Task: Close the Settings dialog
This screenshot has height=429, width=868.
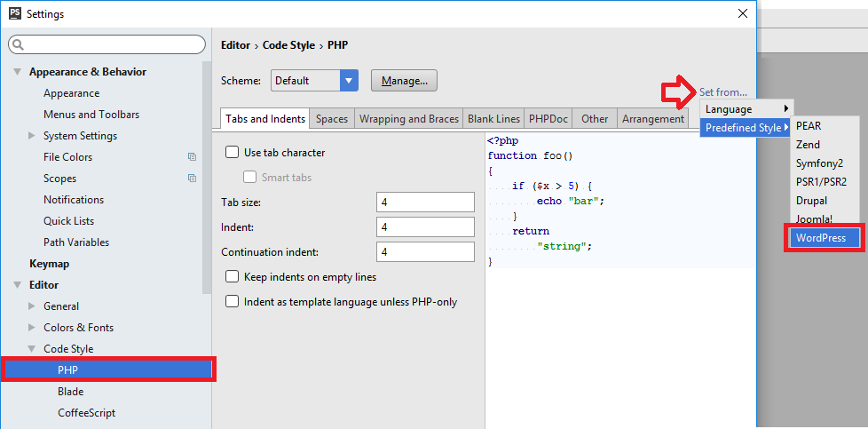Action: tap(743, 14)
